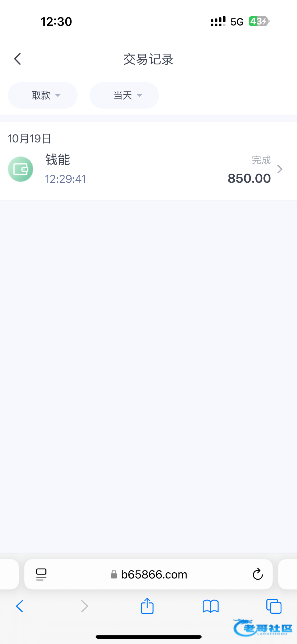The height and width of the screenshot is (644, 297).
Task: Open the 当天 date range dropdown
Action: coord(124,95)
